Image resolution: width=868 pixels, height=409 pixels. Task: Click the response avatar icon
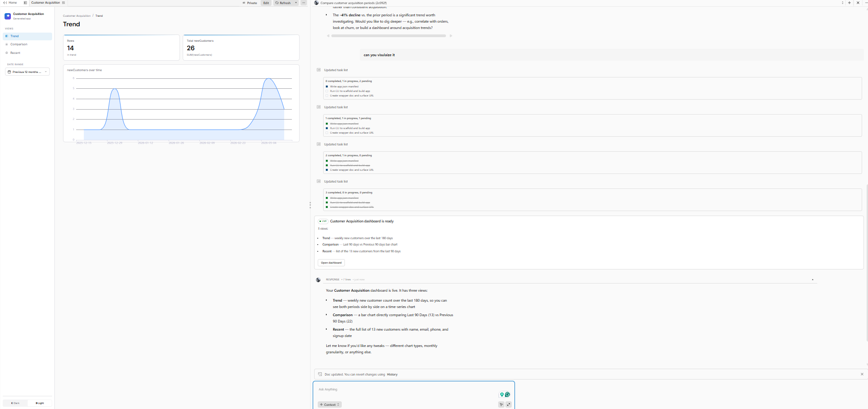click(x=318, y=280)
